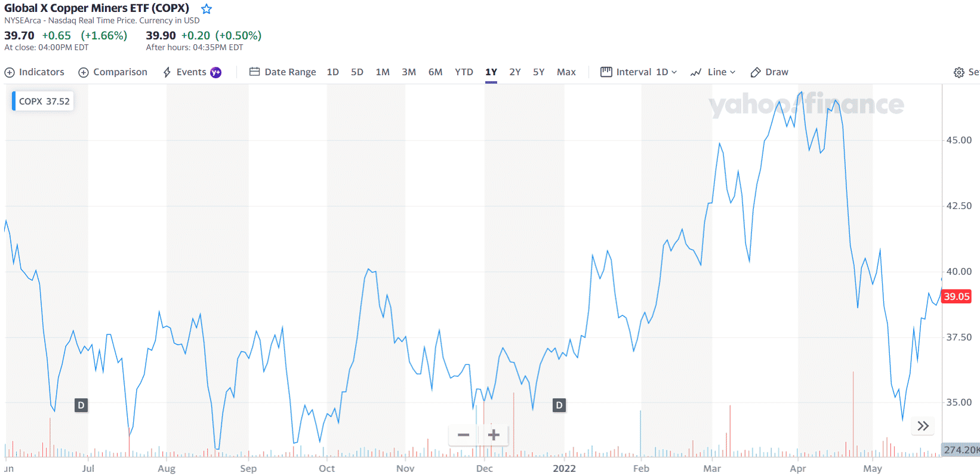The height and width of the screenshot is (476, 980).
Task: Click the 45.00 price axis label
Action: [x=959, y=140]
